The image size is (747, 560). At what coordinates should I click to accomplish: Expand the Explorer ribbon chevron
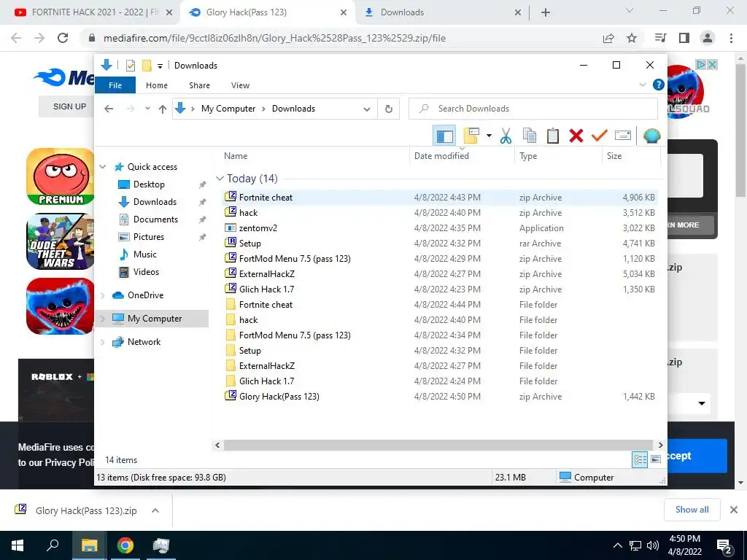click(x=642, y=85)
